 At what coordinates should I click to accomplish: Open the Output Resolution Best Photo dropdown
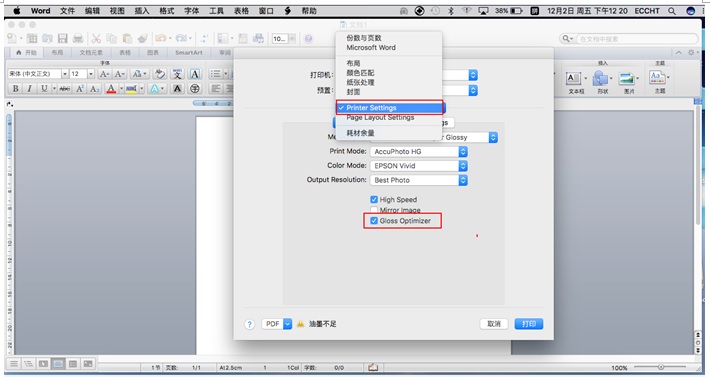419,180
